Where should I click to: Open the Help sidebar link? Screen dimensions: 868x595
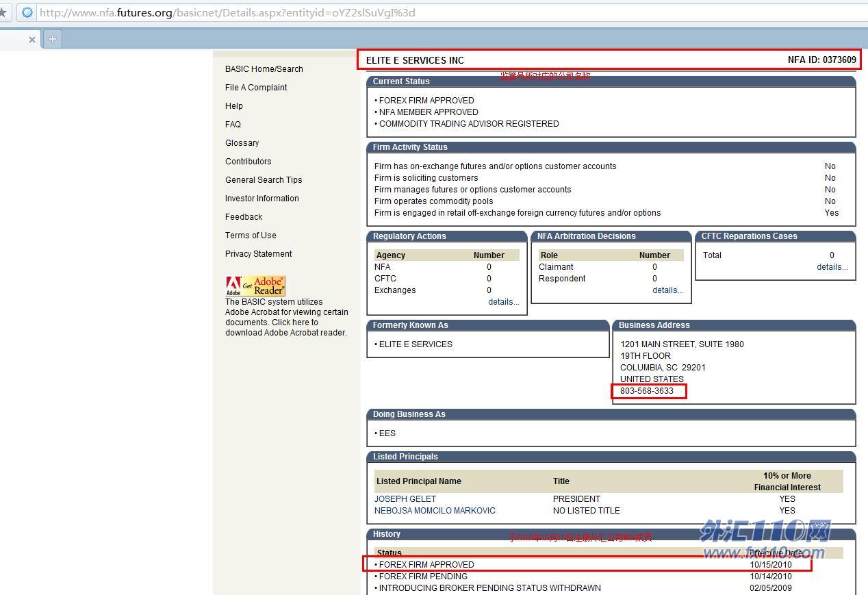pos(234,106)
